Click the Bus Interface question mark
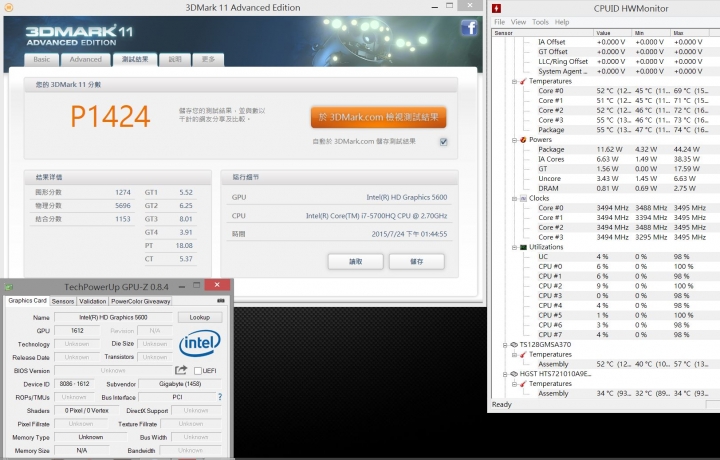 point(220,397)
